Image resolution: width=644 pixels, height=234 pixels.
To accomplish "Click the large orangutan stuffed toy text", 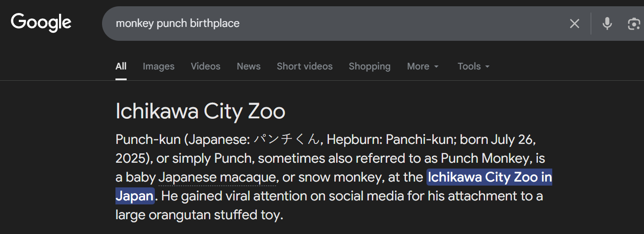I will coord(199,215).
